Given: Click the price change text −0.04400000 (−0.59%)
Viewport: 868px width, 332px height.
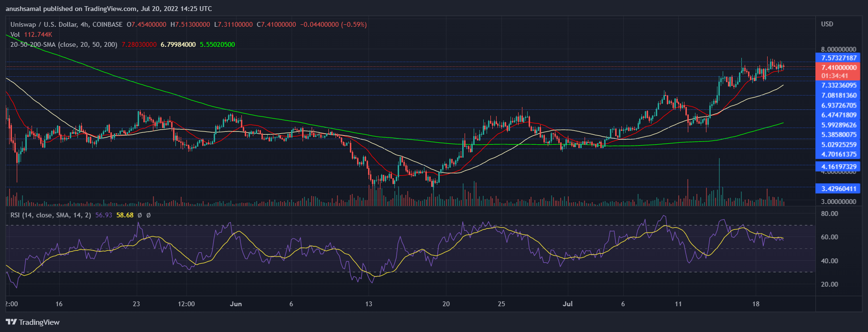Looking at the screenshot, I should coord(334,24).
